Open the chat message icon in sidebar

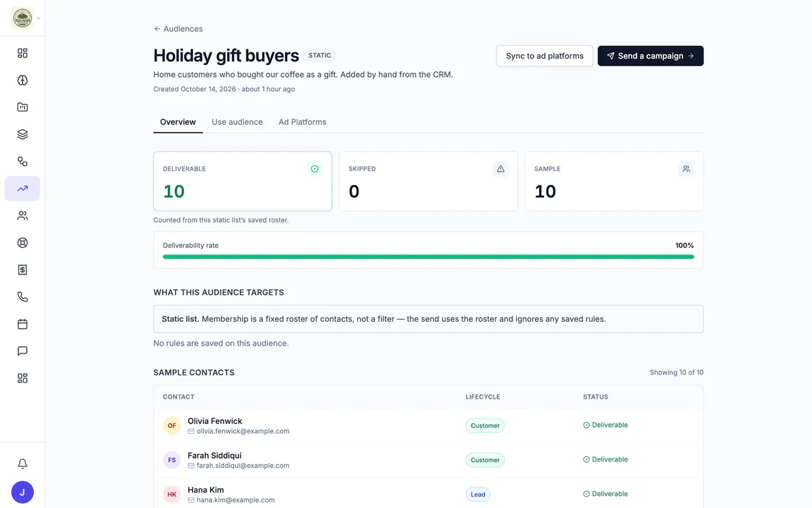23,351
